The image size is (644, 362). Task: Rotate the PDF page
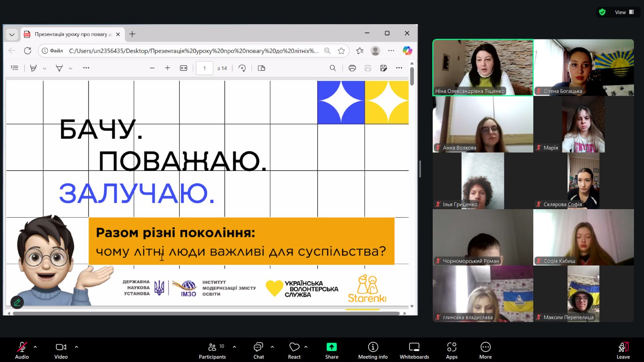[x=242, y=68]
